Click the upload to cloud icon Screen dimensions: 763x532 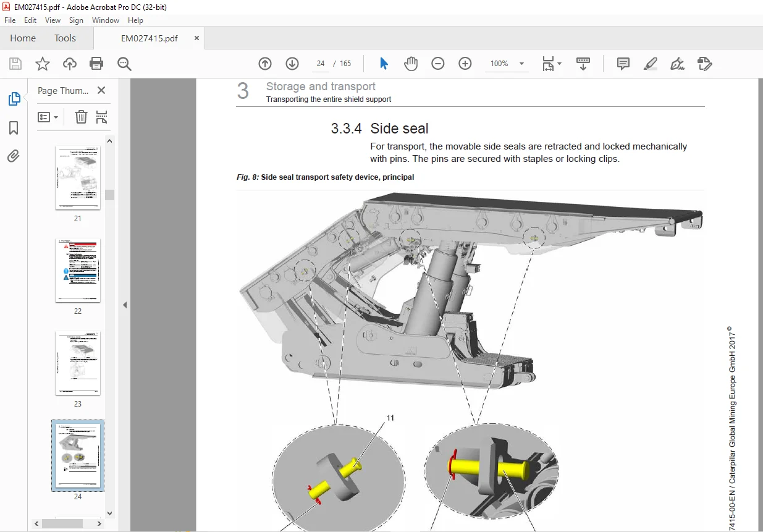coord(70,64)
